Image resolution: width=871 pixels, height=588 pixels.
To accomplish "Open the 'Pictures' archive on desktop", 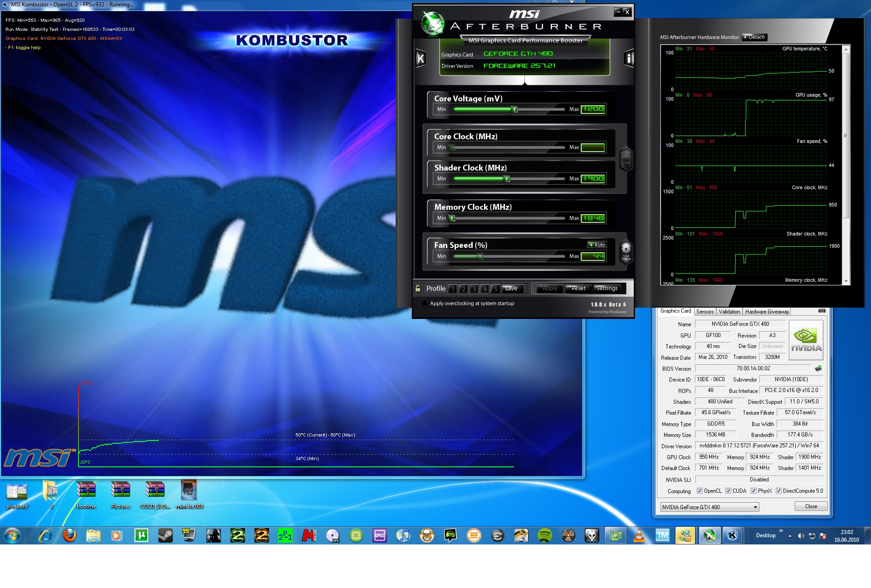I will [x=121, y=495].
